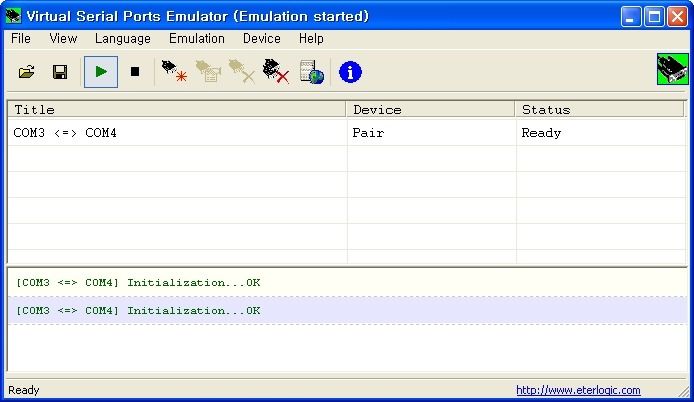Viewport: 694px width, 402px height.
Task: Select the COM3 <=> COM4 device row
Action: pos(347,133)
